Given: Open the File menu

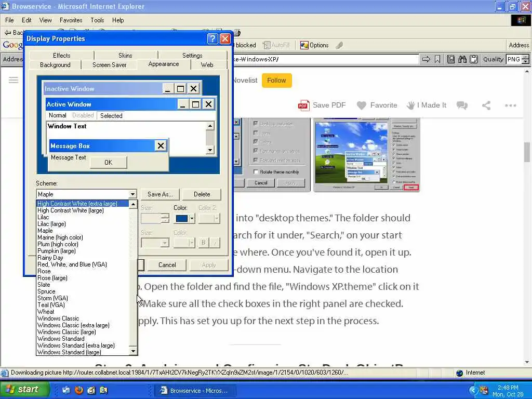Looking at the screenshot, I should click(x=9, y=20).
